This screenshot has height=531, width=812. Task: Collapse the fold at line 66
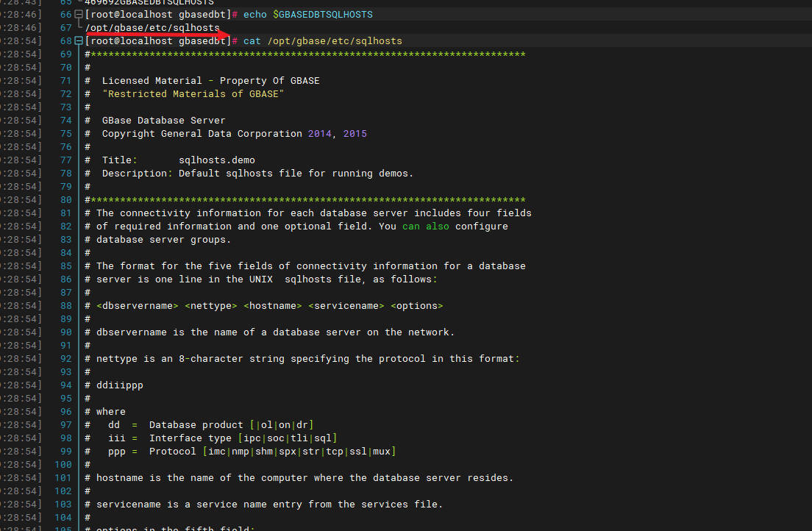pos(79,15)
